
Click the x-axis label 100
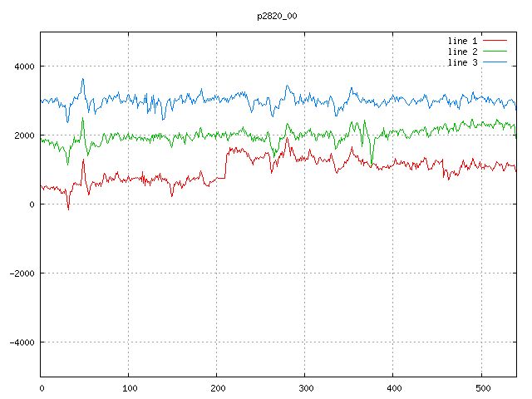point(130,388)
